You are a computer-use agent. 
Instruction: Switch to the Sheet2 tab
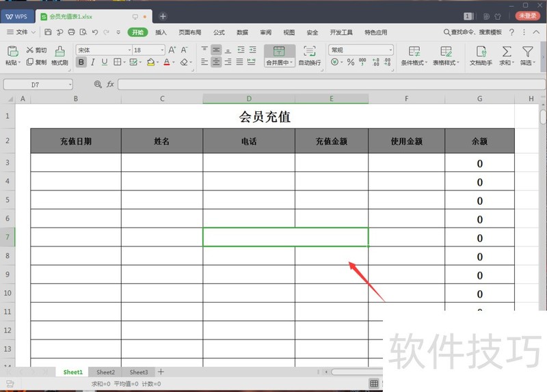pyautogui.click(x=105, y=372)
